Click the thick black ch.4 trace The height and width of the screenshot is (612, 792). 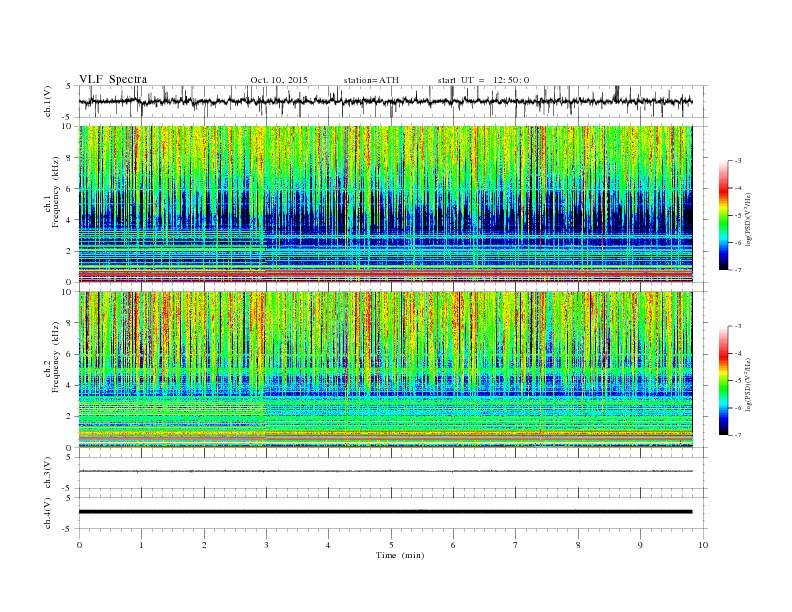(385, 512)
